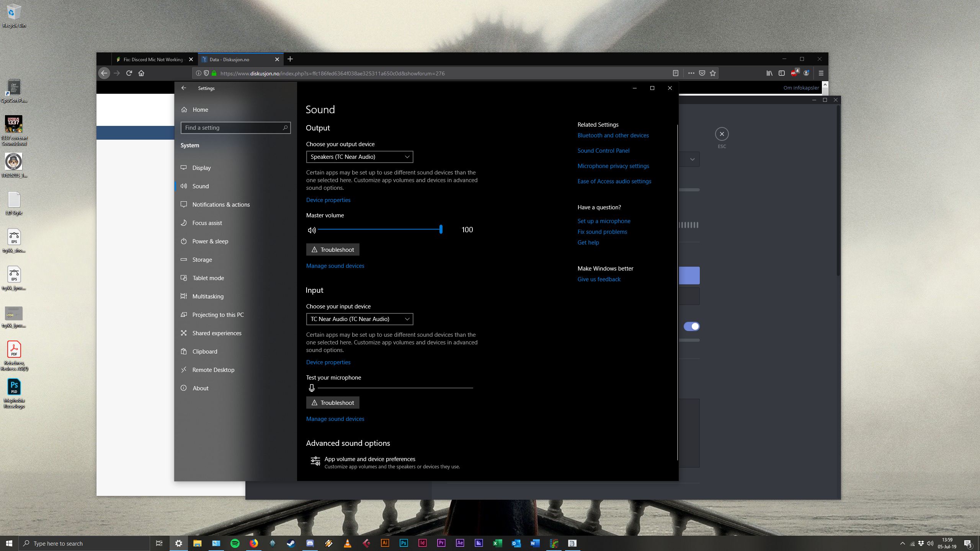Open Ease of Access audio settings link
The height and width of the screenshot is (551, 980).
[x=614, y=181]
